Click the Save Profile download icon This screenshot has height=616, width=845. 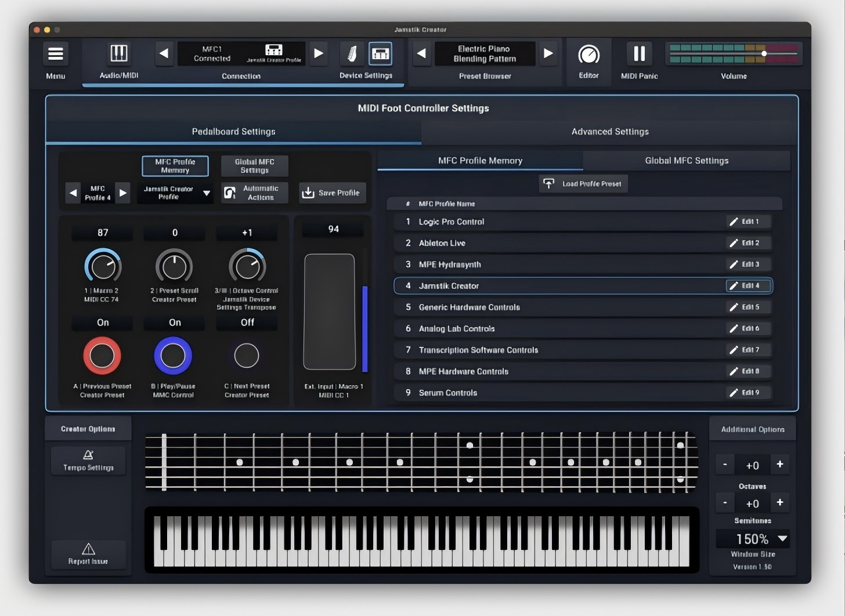tap(308, 193)
